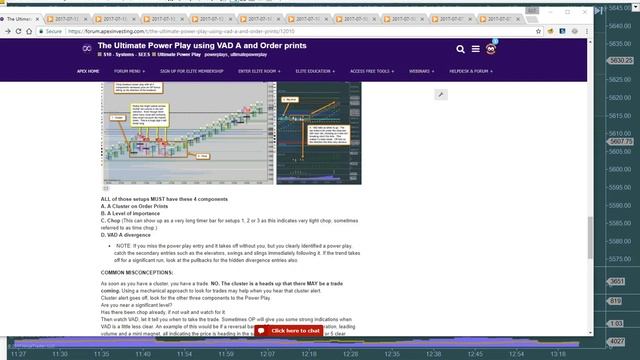
Task: Click the powerplays tag
Action: [x=216, y=54]
